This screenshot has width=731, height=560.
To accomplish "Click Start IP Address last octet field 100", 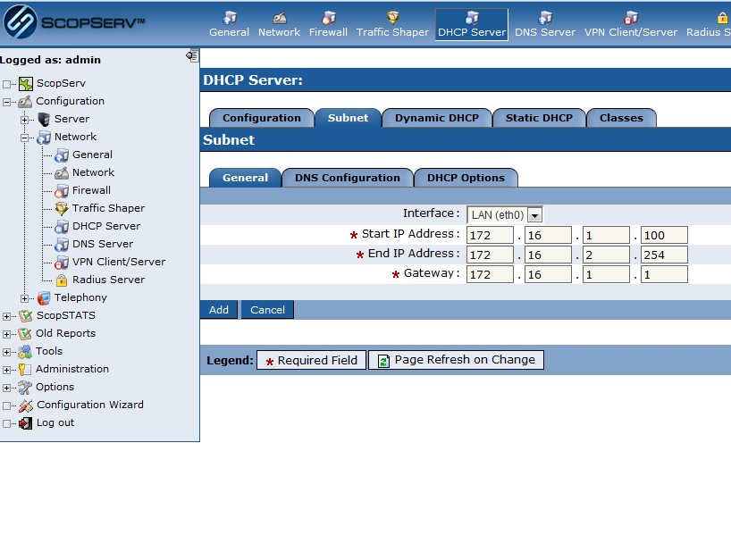I will tap(664, 235).
